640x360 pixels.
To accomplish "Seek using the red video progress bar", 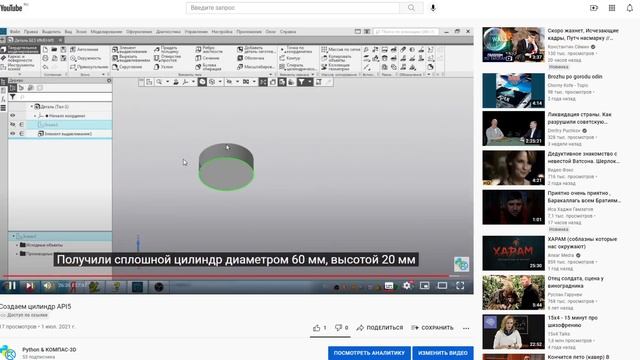I will [237, 276].
